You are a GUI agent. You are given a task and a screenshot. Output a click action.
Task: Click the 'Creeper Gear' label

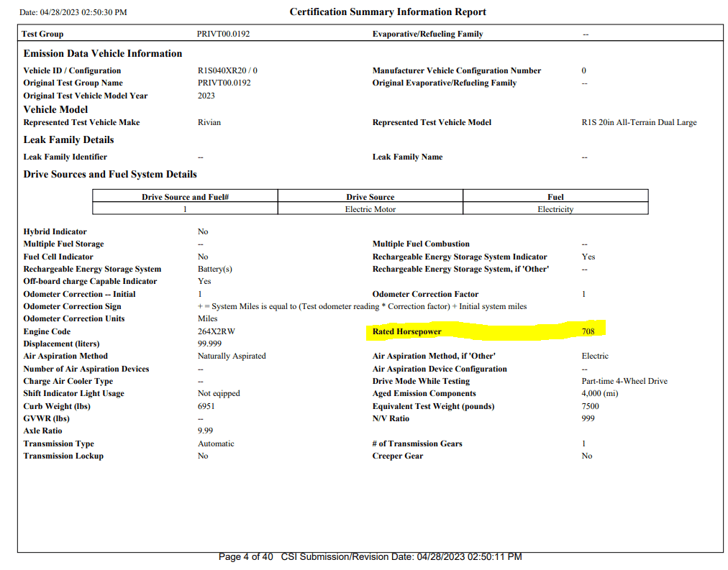[397, 456]
